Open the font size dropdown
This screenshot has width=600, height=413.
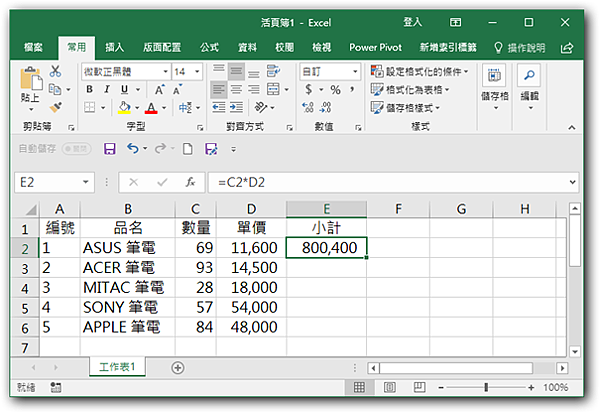coord(197,72)
